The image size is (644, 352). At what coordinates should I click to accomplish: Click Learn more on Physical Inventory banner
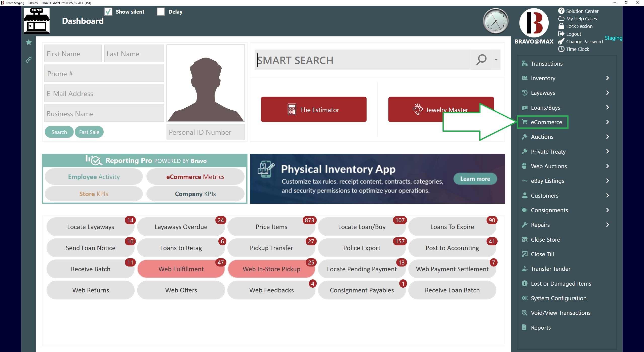point(475,179)
